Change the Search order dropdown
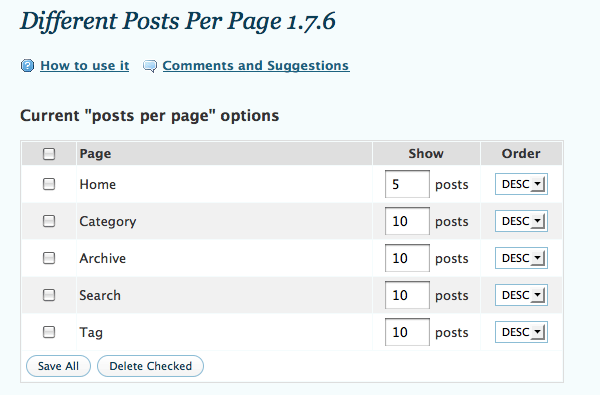600x395 pixels. click(521, 295)
